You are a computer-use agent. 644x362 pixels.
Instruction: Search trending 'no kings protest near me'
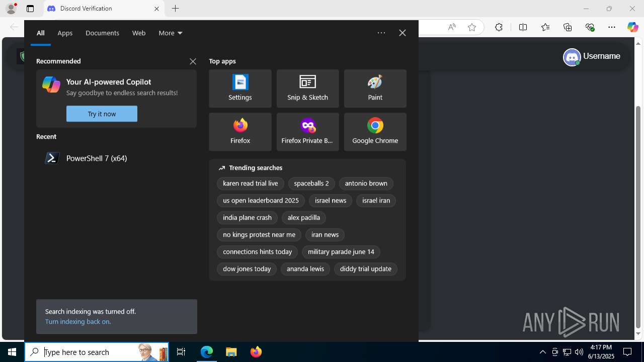coord(259,235)
